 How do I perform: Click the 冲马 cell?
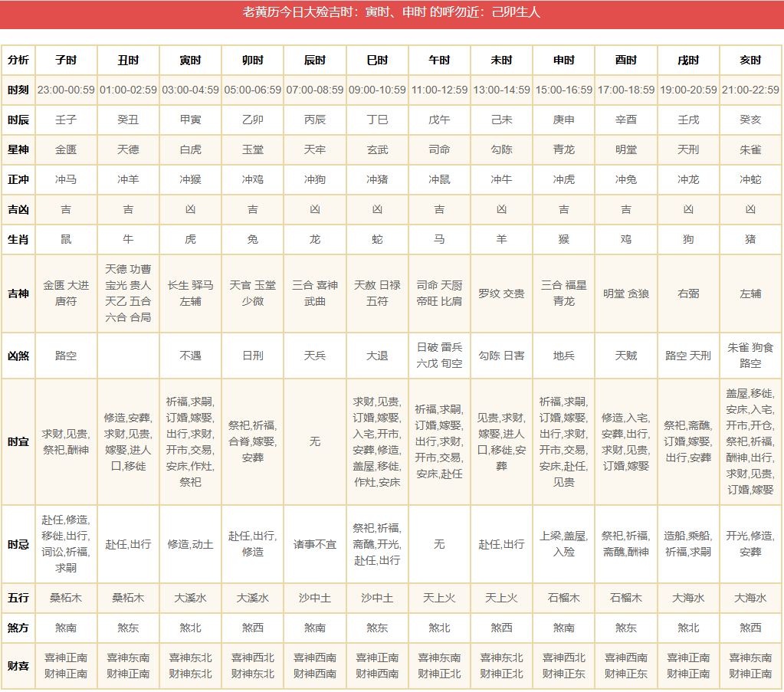[x=66, y=179]
